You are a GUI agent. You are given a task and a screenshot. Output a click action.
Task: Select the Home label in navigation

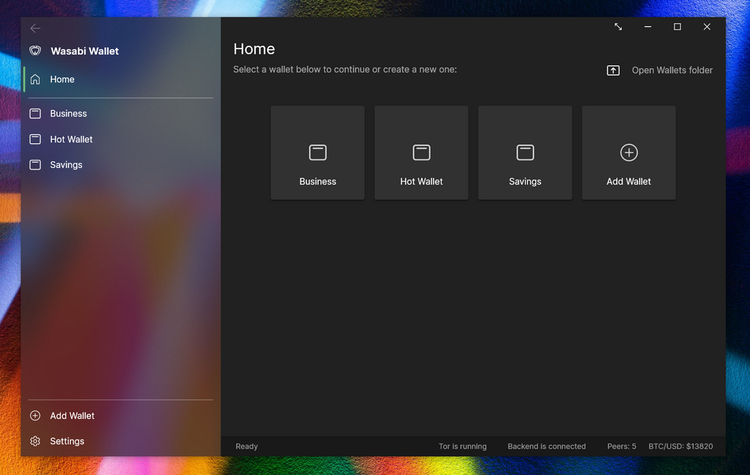[62, 79]
